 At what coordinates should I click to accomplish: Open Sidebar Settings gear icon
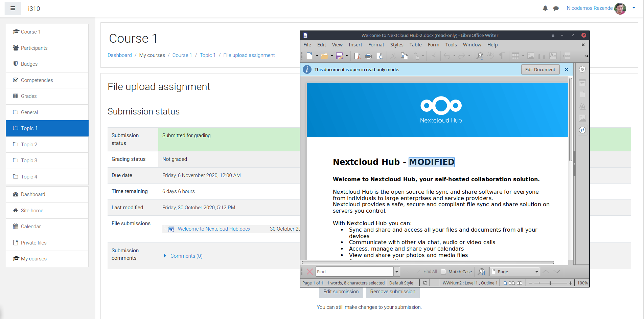coord(582,69)
